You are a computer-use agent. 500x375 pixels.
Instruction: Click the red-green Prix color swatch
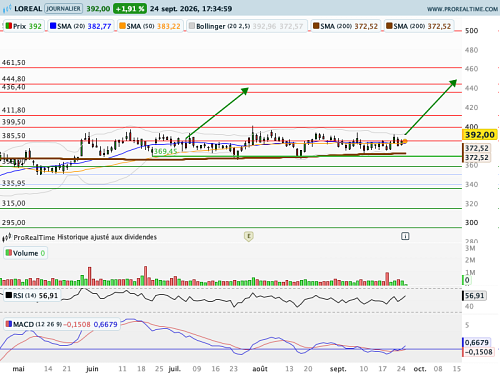[9, 26]
